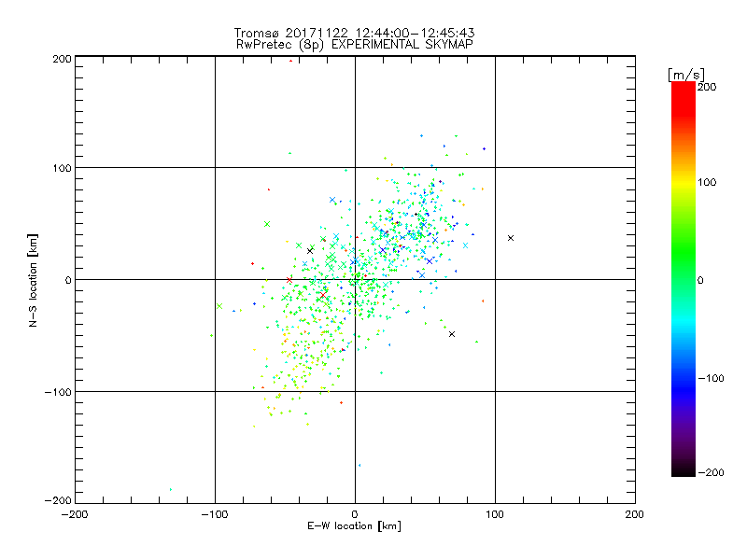747x560 pixels.
Task: Select the colorbar "-100" label
Action: [711, 378]
